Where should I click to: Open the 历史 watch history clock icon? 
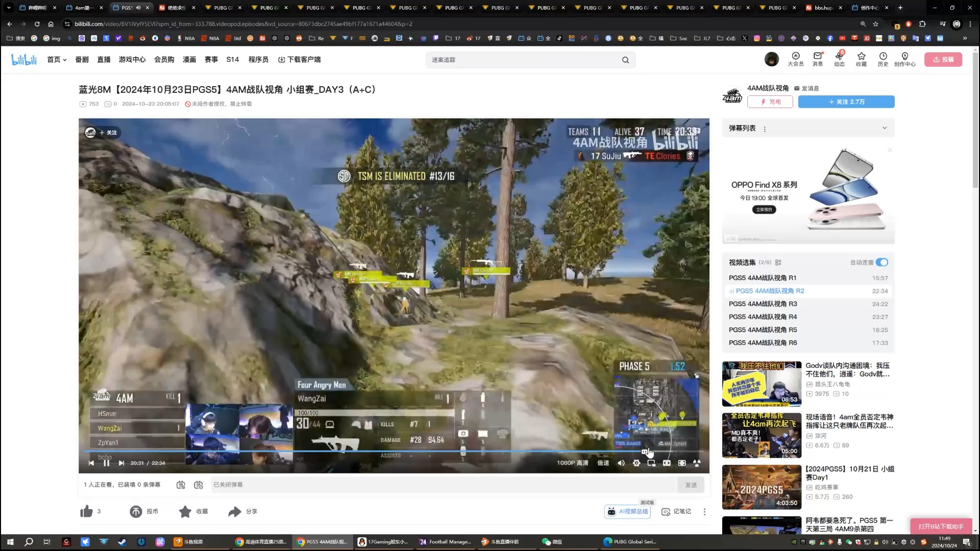(883, 59)
